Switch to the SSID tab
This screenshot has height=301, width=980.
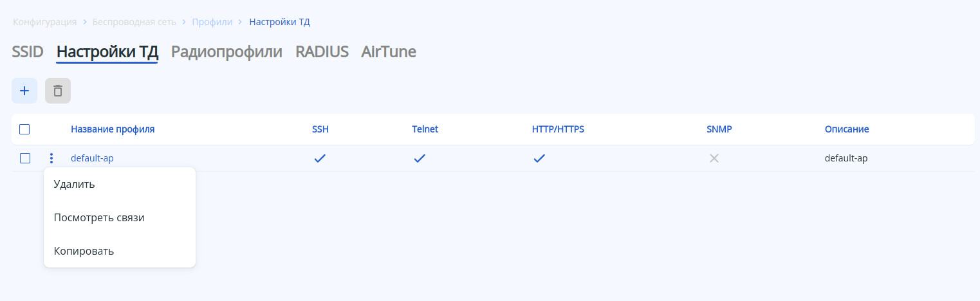click(28, 52)
